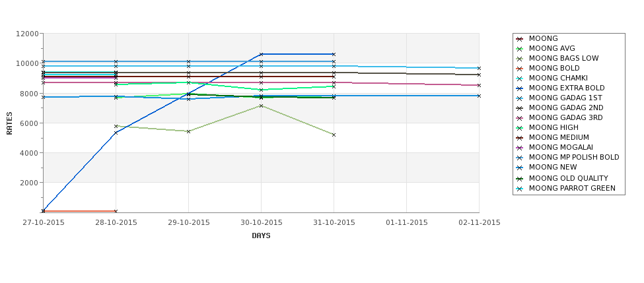Click the MOONG NEW legend entry
This screenshot has height=283, width=644.
click(553, 167)
